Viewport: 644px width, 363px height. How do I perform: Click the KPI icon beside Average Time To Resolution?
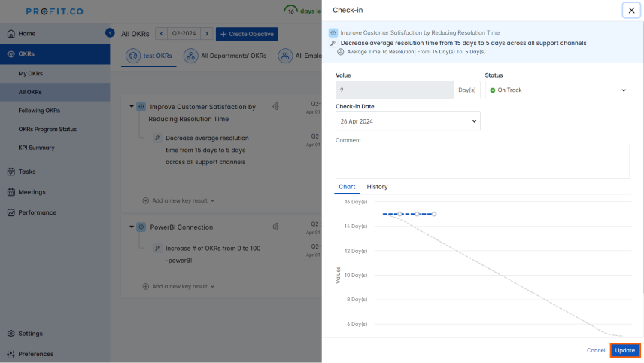[x=341, y=52]
